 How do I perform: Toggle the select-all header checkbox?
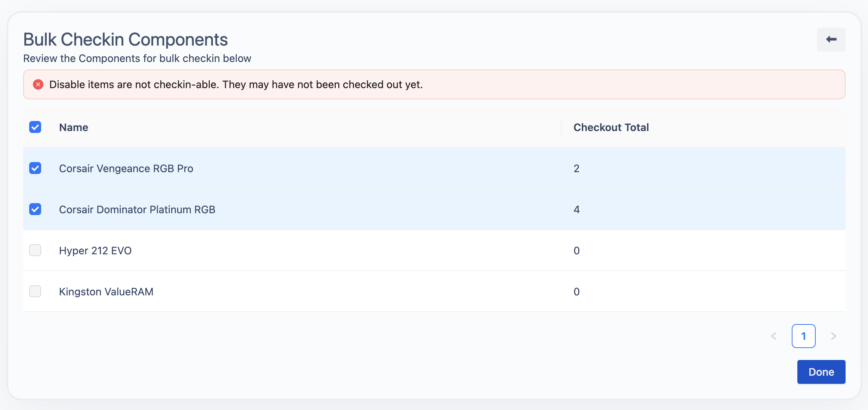[35, 127]
